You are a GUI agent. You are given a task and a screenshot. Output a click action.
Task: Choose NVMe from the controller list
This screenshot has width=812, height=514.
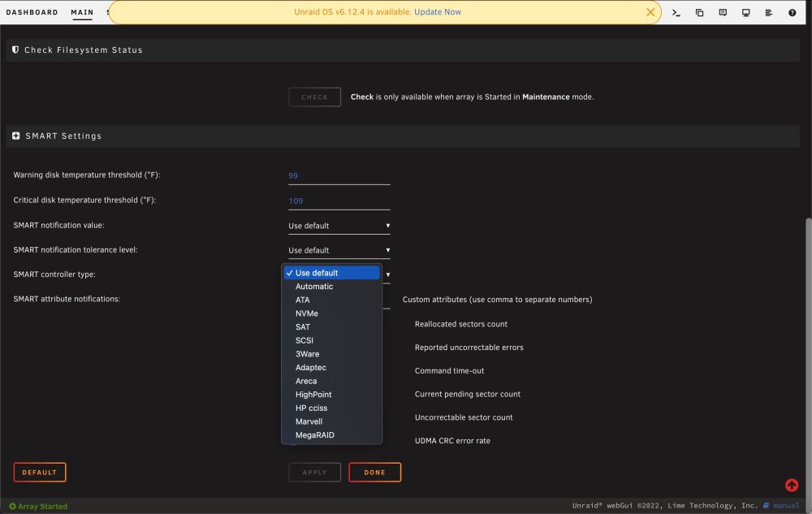click(x=331, y=313)
